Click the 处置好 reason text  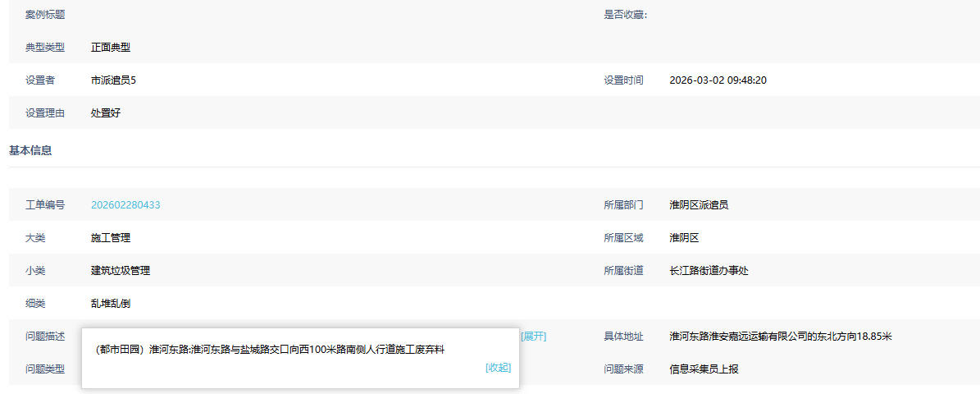pos(106,113)
